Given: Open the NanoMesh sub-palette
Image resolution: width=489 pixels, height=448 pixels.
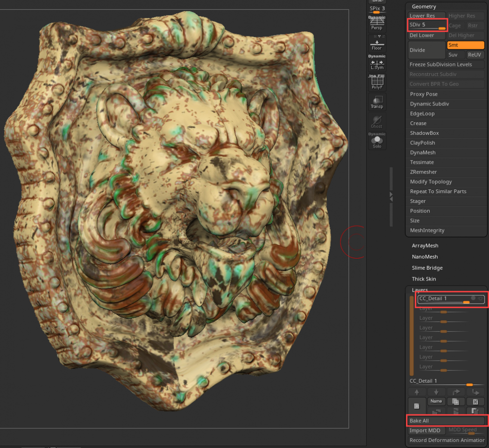Looking at the screenshot, I should tap(425, 257).
